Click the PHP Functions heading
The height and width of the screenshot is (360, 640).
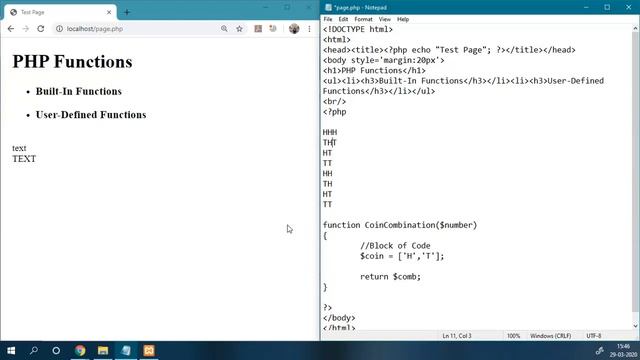pyautogui.click(x=72, y=62)
